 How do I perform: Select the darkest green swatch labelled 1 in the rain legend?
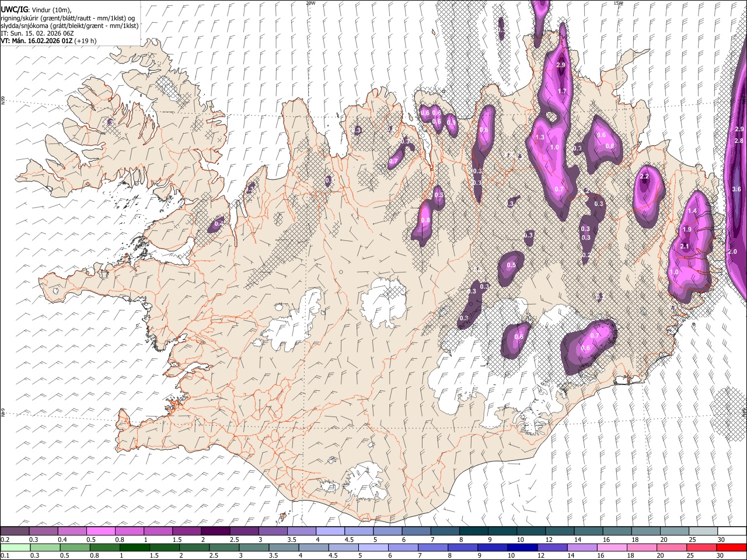pos(134,547)
